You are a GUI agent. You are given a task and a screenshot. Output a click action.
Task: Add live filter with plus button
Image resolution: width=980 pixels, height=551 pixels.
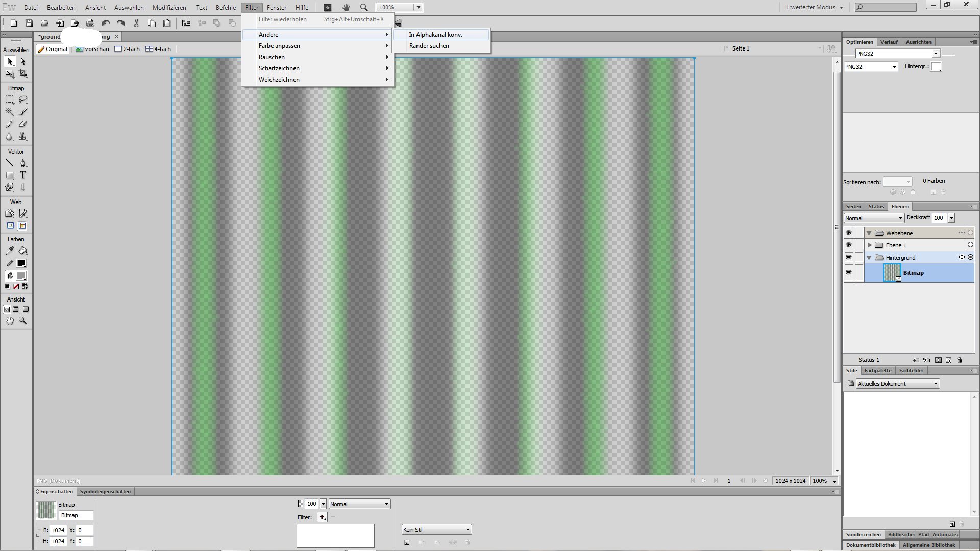click(322, 517)
